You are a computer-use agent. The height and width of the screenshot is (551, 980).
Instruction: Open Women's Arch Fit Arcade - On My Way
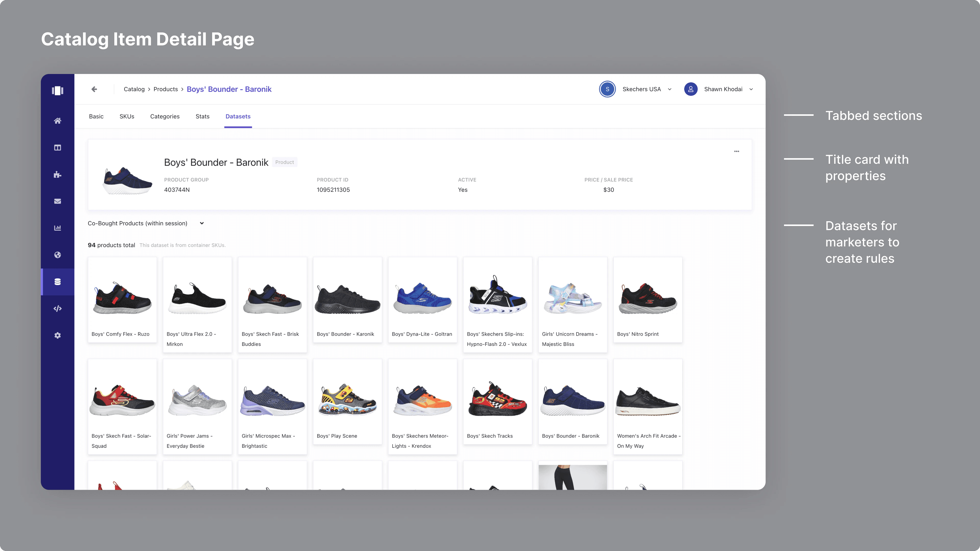(647, 407)
